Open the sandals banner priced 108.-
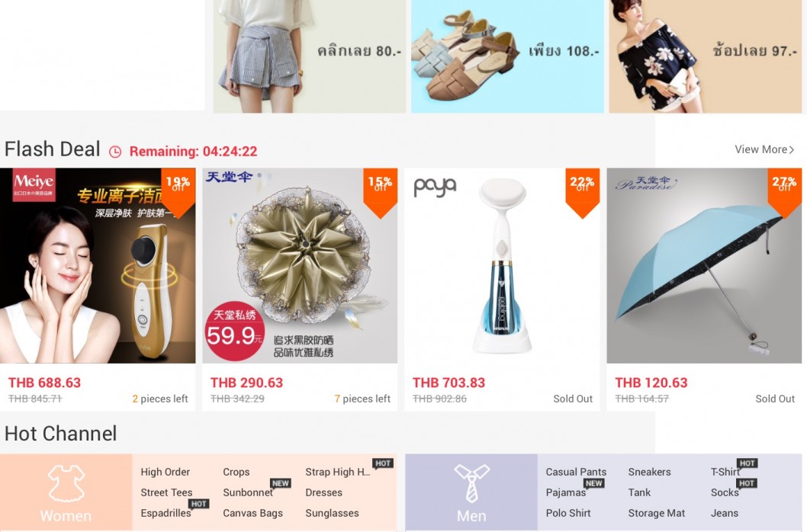Screen dimensions: 807x532 tap(507, 56)
